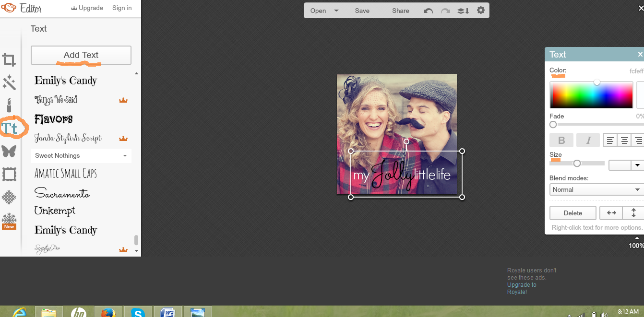Open the Frames panel
This screenshot has height=317, width=644.
click(10, 174)
